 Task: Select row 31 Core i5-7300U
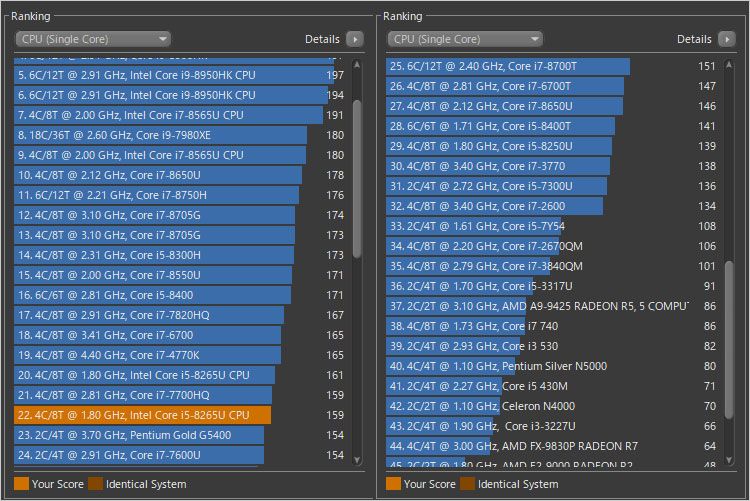551,186
